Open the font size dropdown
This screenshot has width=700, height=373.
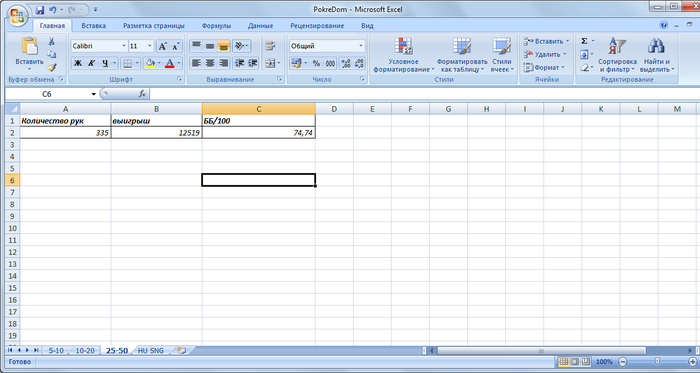coord(150,46)
